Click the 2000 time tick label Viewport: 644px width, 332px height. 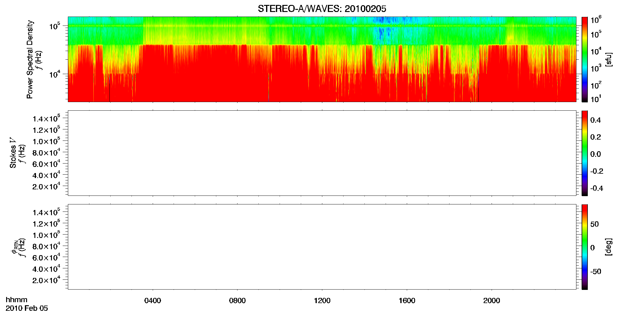[x=492, y=301]
